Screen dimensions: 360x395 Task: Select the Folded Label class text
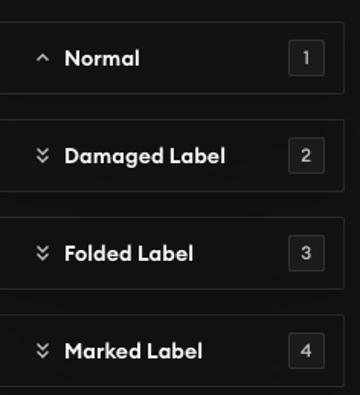129,253
